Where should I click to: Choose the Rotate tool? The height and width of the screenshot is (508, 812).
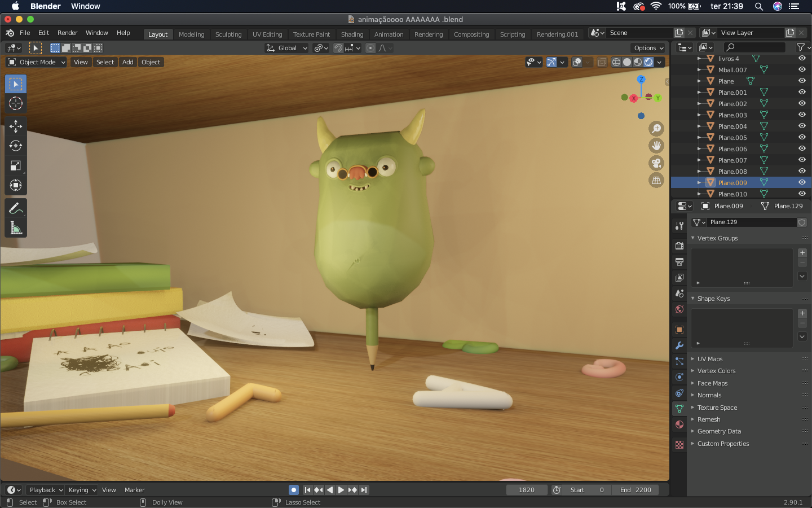click(x=16, y=146)
